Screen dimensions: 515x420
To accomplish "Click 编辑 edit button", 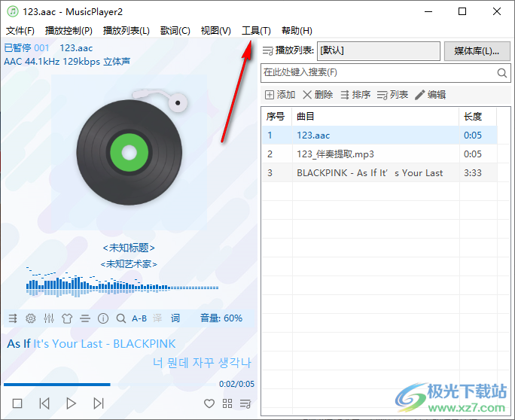I will pos(430,95).
